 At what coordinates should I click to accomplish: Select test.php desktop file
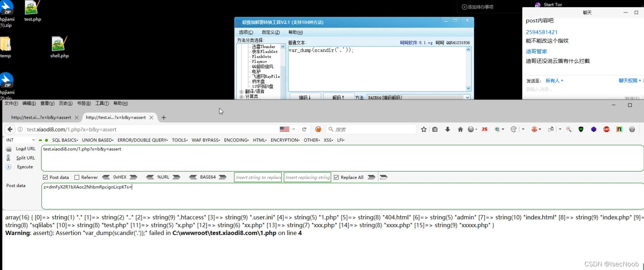(x=33, y=11)
